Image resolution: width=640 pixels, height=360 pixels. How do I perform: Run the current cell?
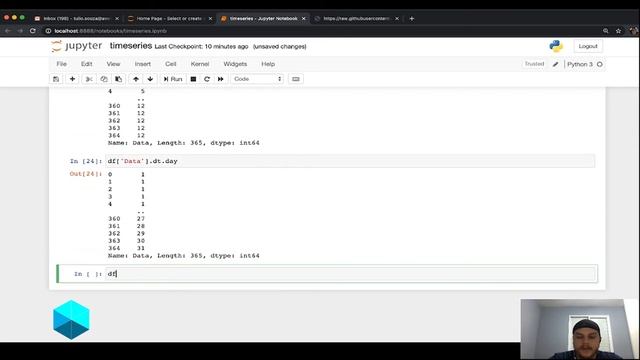pos(173,79)
